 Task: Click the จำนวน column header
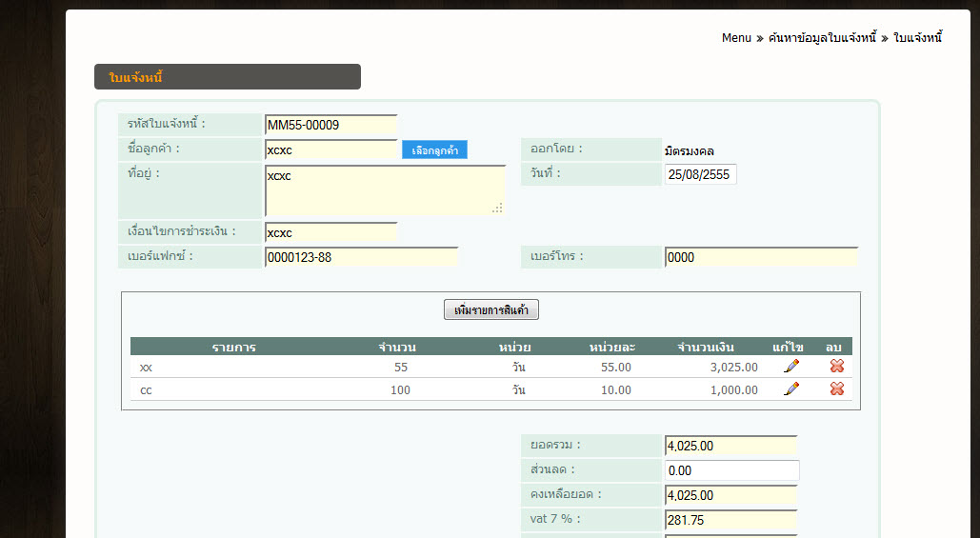(397, 347)
